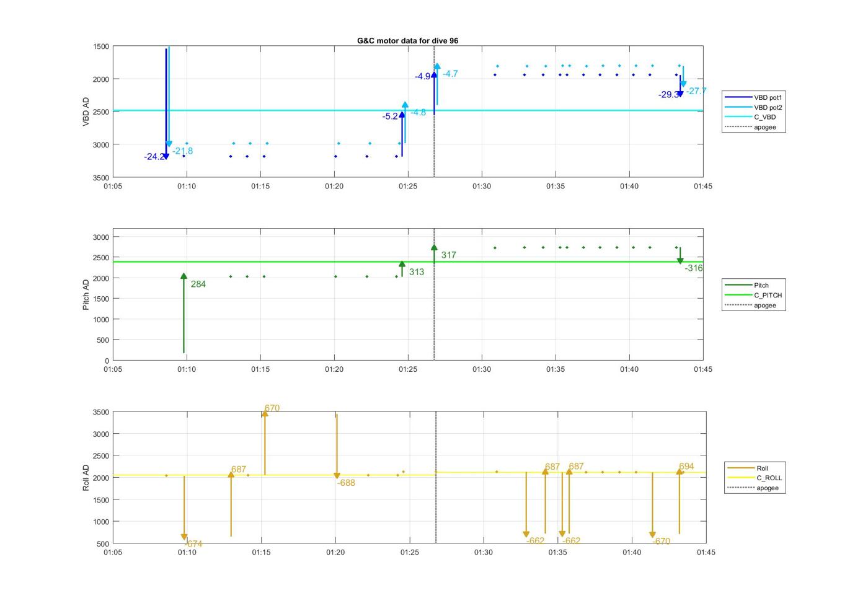Screen dimensions: 868x611
Task: Click the "01:20" x-axis tick under the Pitch plot
Action: pyautogui.click(x=334, y=369)
